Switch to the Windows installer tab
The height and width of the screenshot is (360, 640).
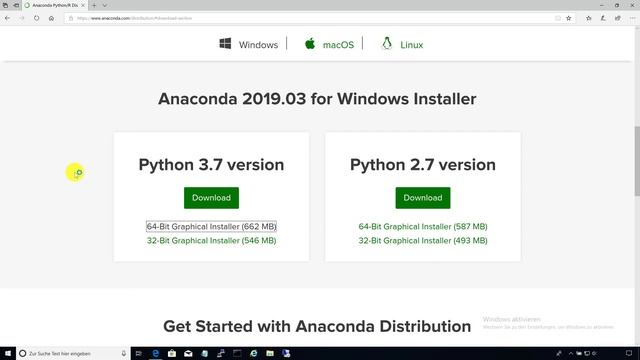(x=258, y=45)
